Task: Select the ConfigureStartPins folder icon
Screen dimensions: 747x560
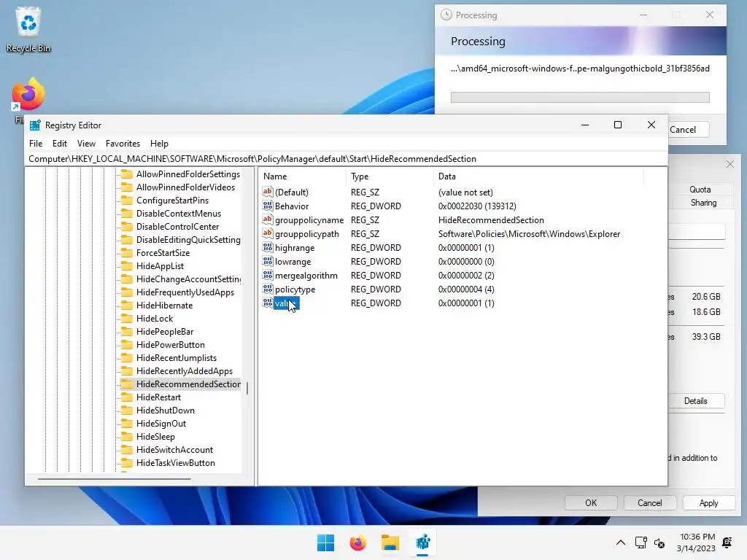Action: click(x=127, y=201)
